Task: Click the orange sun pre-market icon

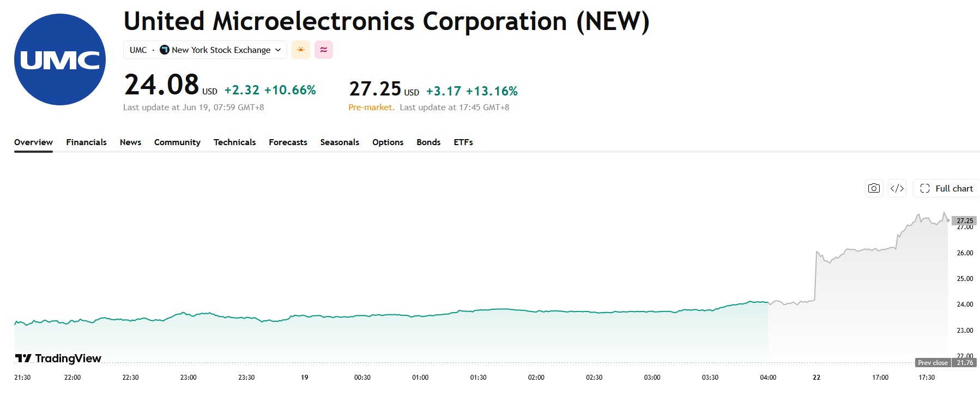Action: coord(301,50)
